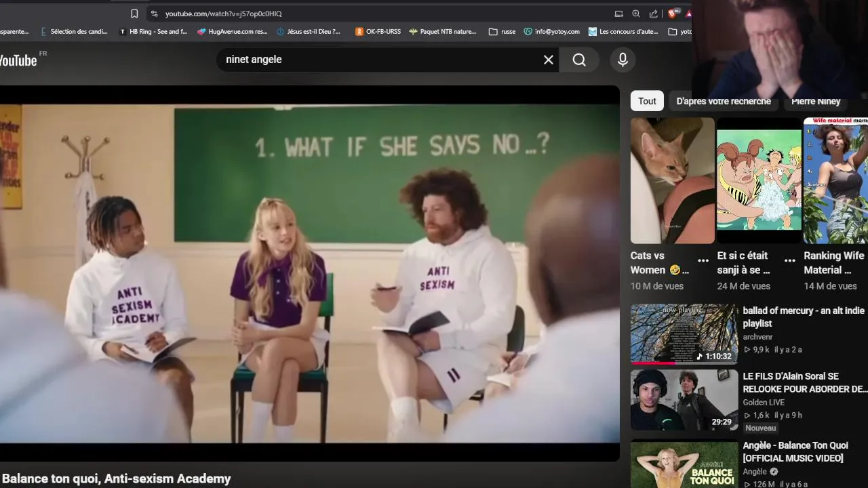Screen dimensions: 868x488
Task: Expand the 'russe' bookmarks folder
Action: pos(502,31)
